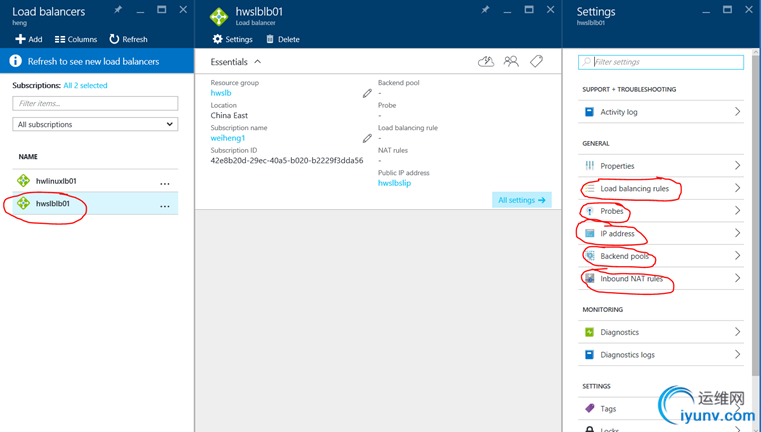Image resolution: width=761 pixels, height=432 pixels.
Task: Click the tag icon in Essentials header
Action: 536,61
